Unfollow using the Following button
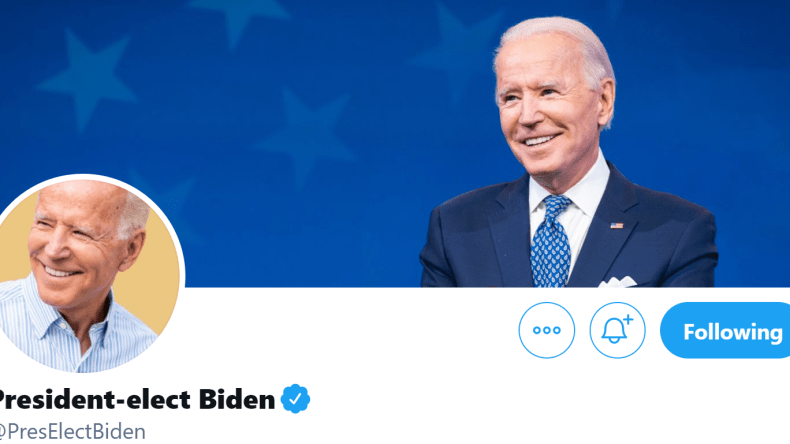 coord(725,330)
